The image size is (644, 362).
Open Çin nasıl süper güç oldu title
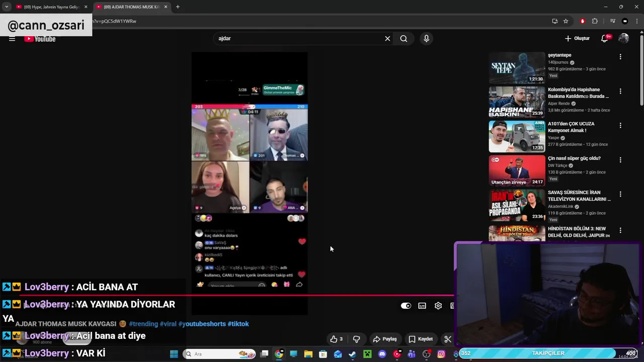click(574, 158)
